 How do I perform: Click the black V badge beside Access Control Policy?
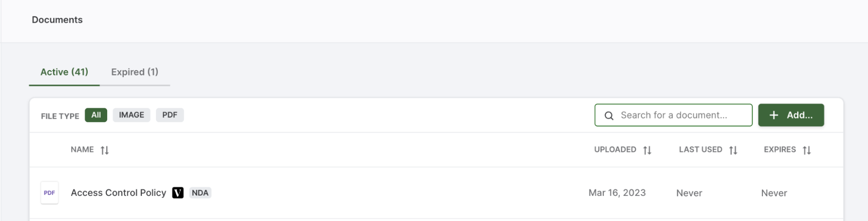[178, 193]
